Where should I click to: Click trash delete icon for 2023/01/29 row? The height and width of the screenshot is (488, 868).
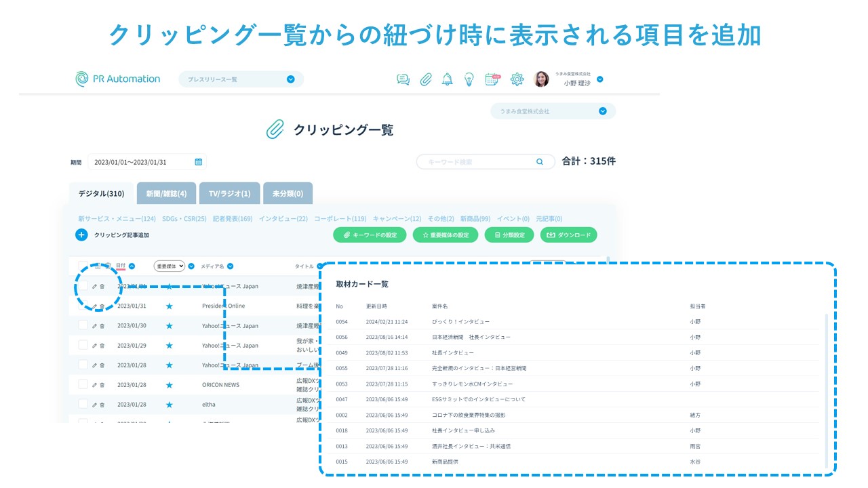[102, 346]
